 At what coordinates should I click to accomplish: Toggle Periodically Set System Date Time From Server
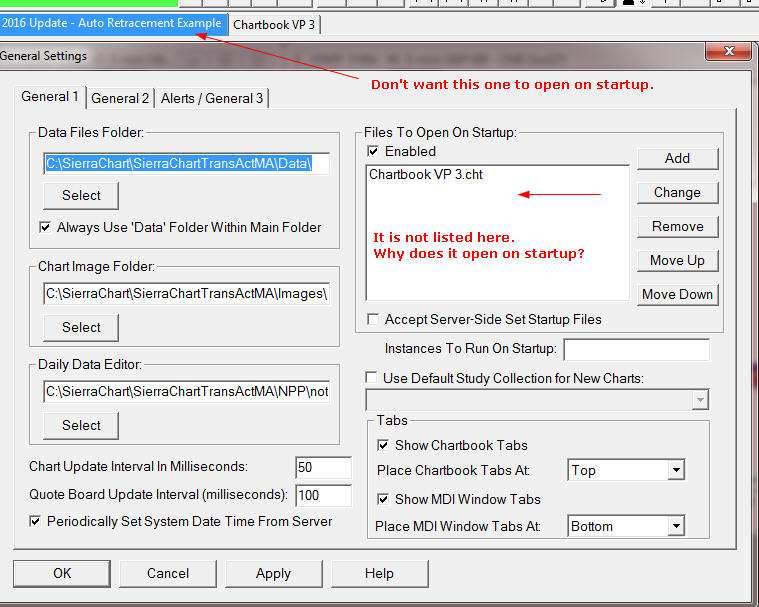click(35, 521)
